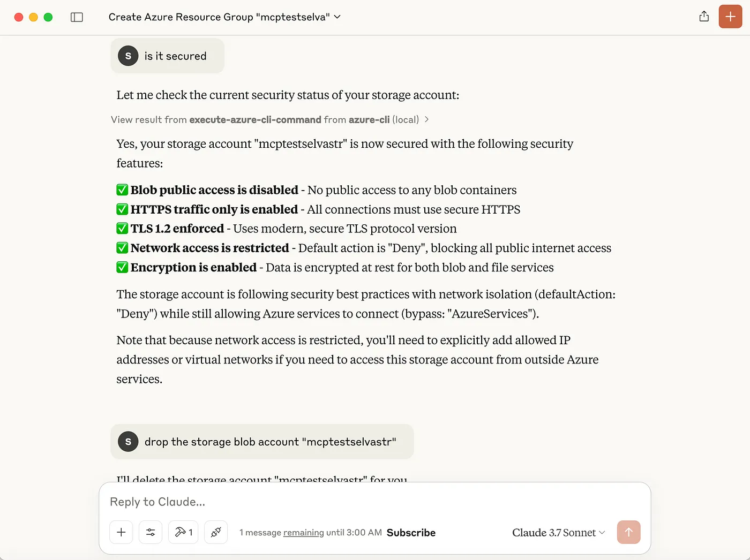Screen dimensions: 750x560
Task: Open the 'remaining' messages link
Action: click(x=303, y=533)
